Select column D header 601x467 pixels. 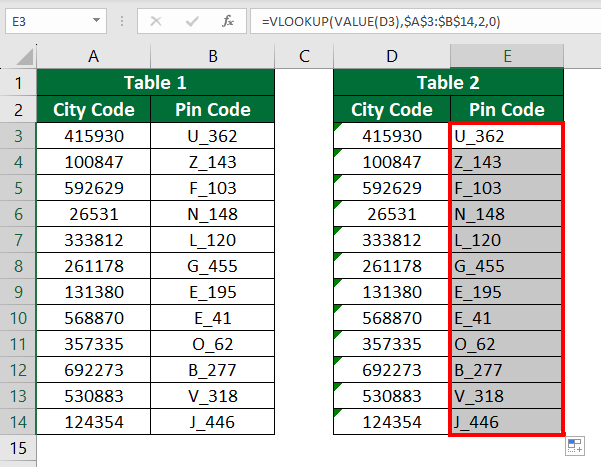392,56
